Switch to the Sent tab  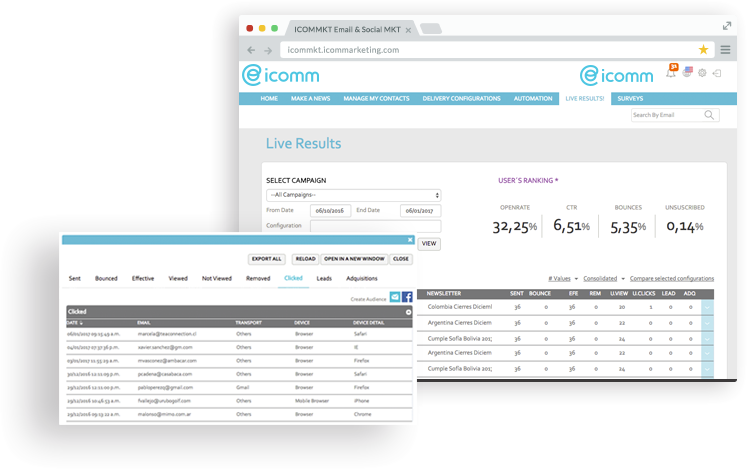75,278
